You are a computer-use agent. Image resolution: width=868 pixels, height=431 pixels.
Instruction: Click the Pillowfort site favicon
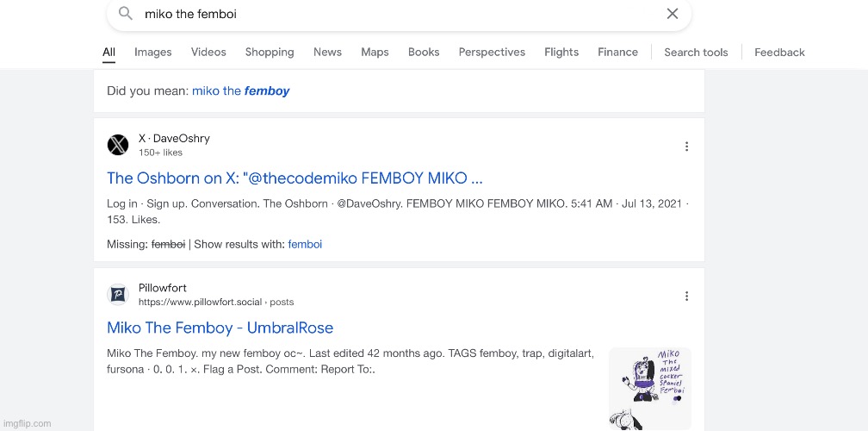point(118,295)
